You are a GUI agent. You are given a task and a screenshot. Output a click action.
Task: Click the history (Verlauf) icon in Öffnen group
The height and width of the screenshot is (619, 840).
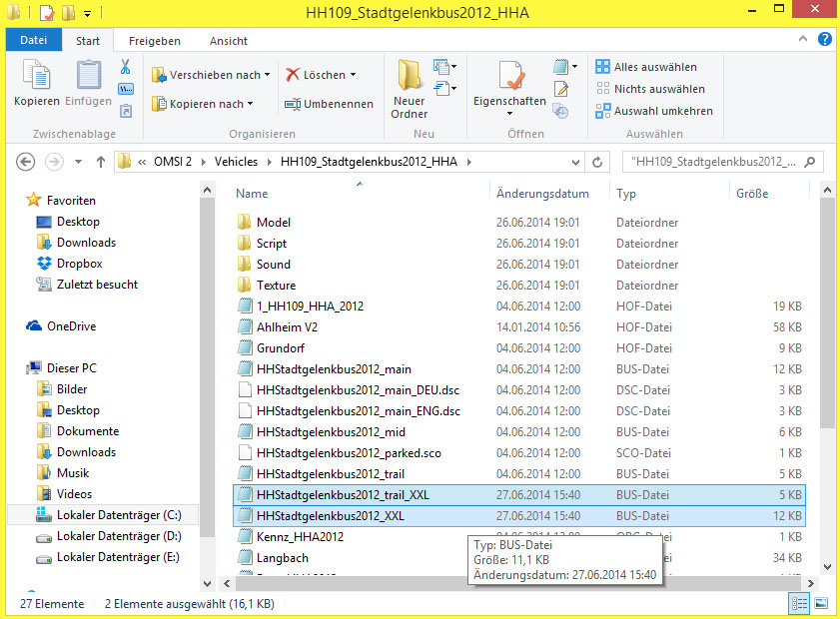[560, 112]
